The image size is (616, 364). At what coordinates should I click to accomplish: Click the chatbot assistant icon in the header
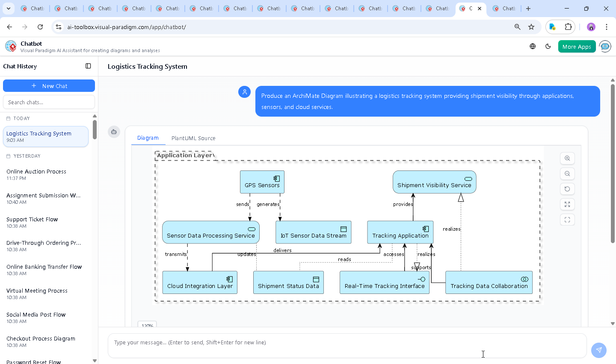(x=605, y=46)
